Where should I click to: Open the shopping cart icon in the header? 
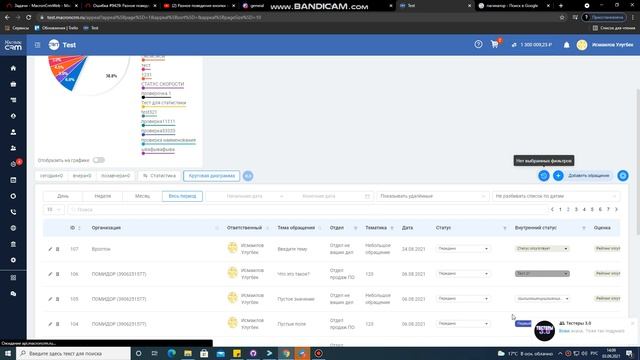[495, 44]
